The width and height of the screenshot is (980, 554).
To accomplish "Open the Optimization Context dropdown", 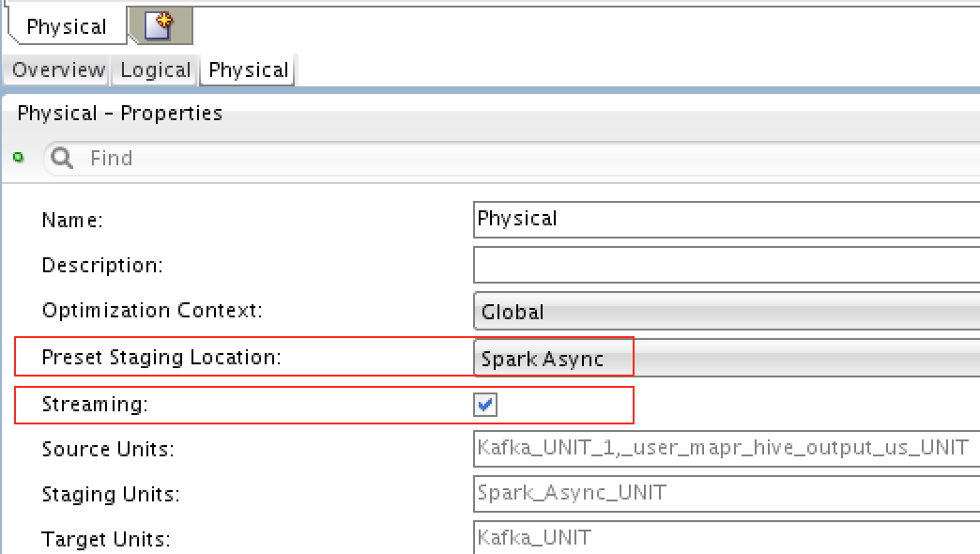I will click(727, 311).
